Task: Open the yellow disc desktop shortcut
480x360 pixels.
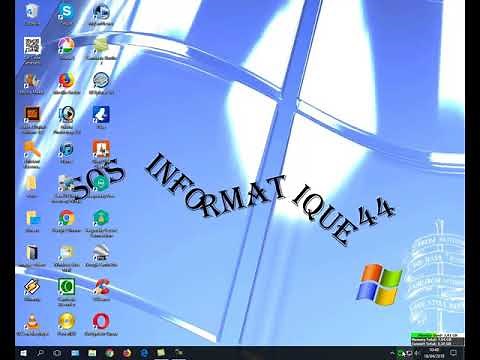Action: coord(67,321)
